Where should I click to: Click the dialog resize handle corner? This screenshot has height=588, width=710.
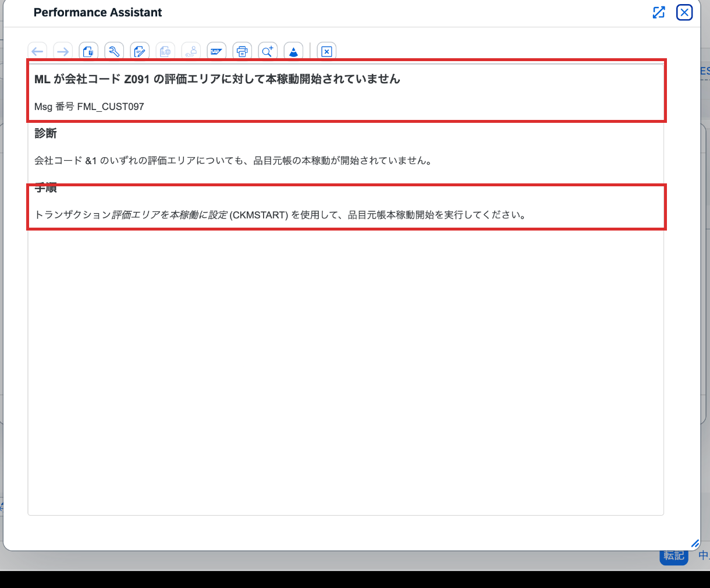pyautogui.click(x=695, y=544)
